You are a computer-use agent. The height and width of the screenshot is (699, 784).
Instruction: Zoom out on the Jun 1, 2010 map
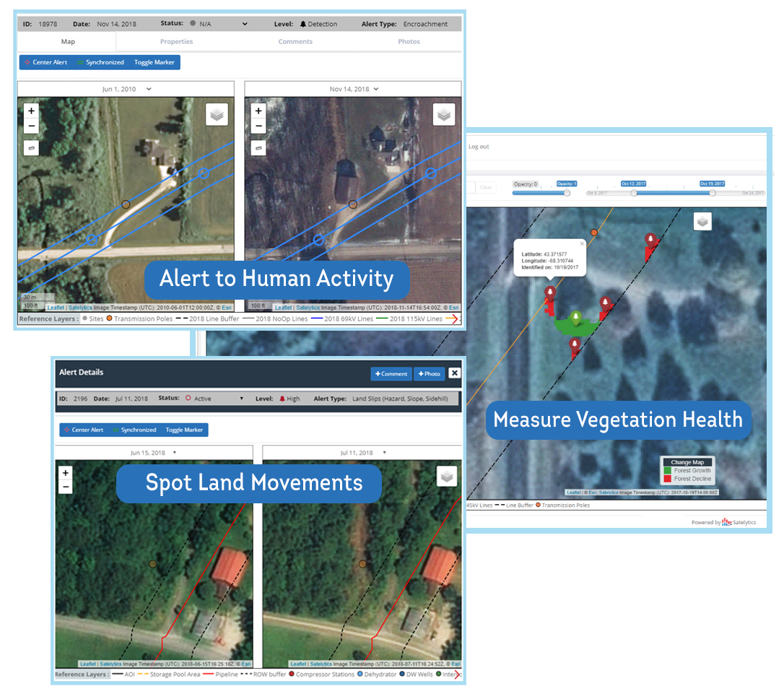coord(32,126)
